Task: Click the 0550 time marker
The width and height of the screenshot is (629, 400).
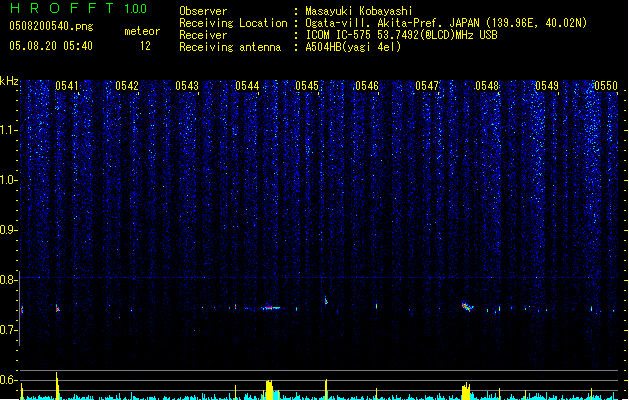Action: tap(606, 86)
